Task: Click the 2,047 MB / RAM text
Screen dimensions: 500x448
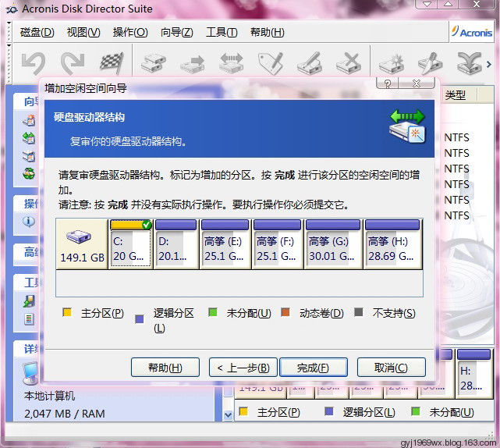Action: 65,414
